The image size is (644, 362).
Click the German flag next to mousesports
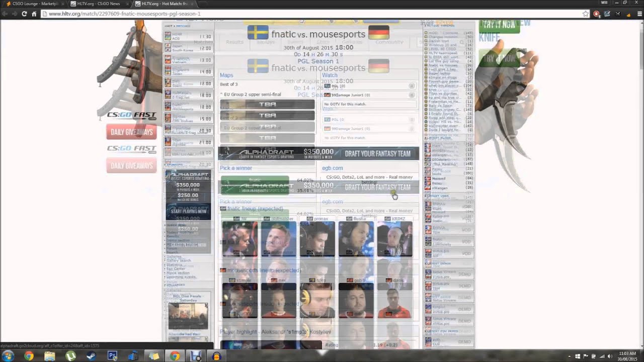pyautogui.click(x=379, y=33)
